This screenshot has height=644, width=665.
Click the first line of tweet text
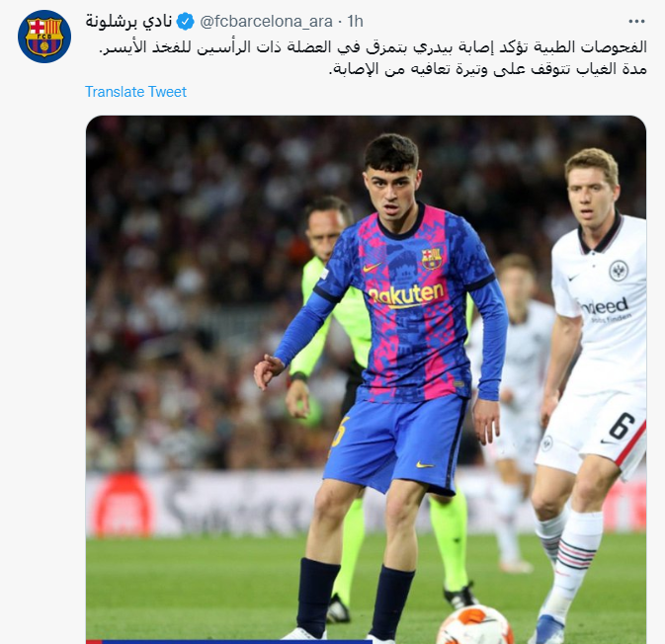tap(373, 47)
